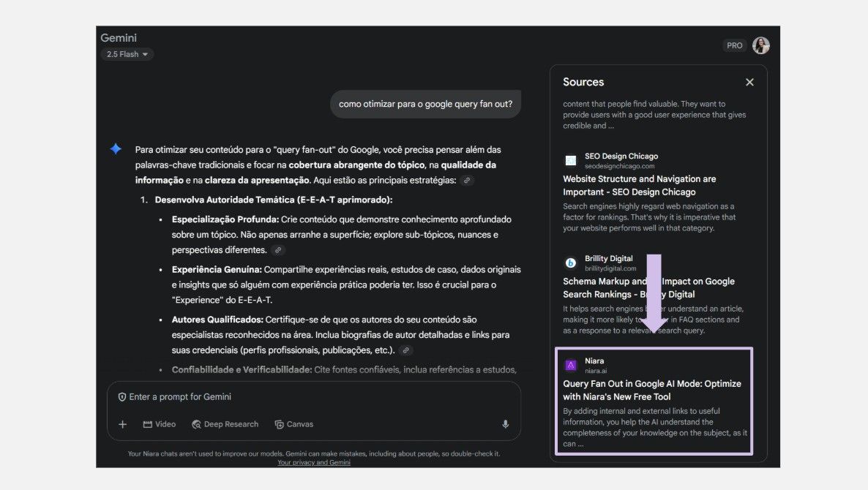Select the Deep Research option

(225, 424)
